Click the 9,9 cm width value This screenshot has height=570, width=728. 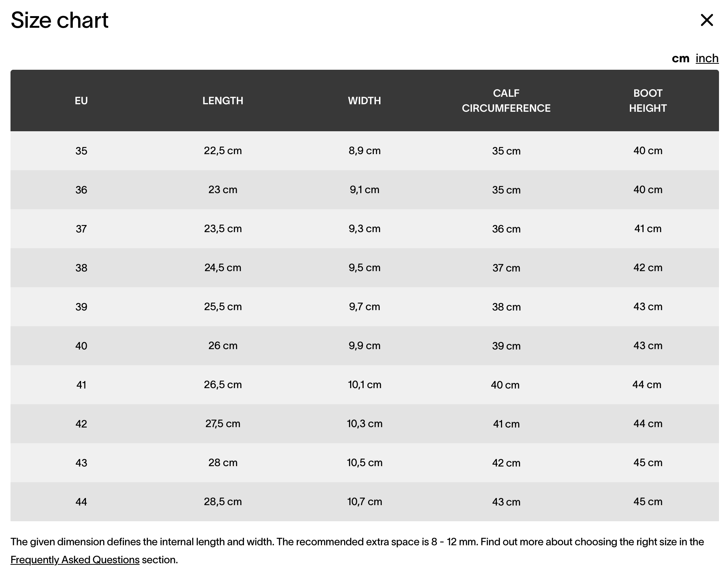point(364,346)
